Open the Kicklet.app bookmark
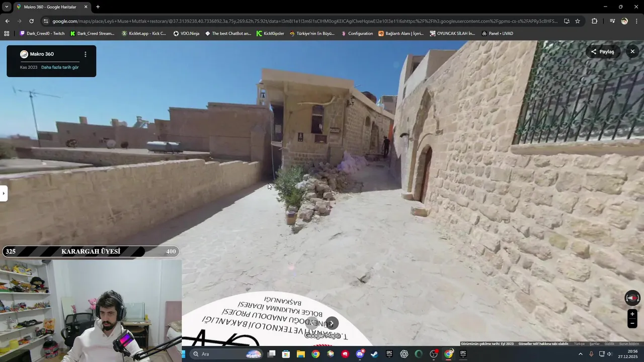Image resolution: width=644 pixels, height=362 pixels. click(x=144, y=34)
